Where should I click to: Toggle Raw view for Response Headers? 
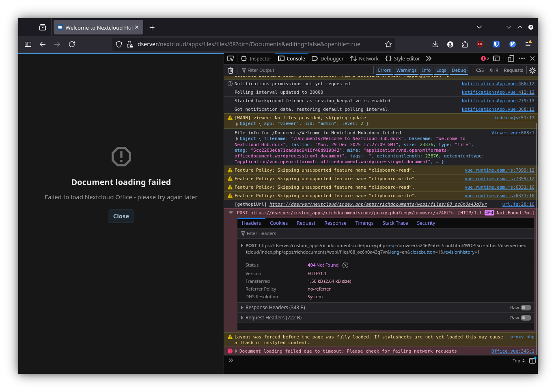point(526,308)
